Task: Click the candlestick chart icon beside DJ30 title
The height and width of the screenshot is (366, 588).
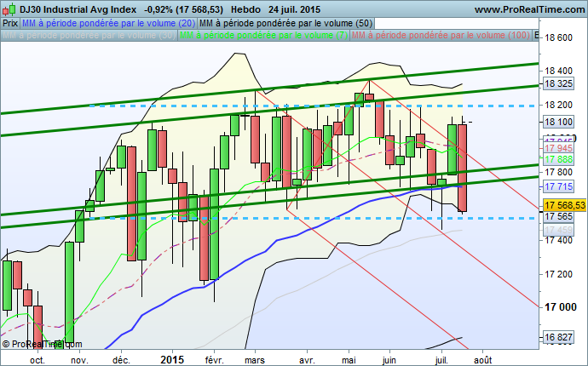Action: [9, 9]
